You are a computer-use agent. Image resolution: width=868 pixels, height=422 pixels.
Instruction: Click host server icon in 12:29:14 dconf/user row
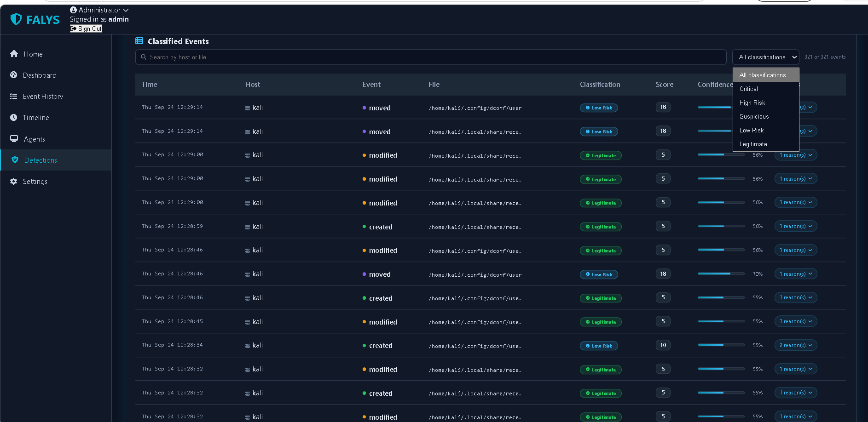(x=248, y=108)
